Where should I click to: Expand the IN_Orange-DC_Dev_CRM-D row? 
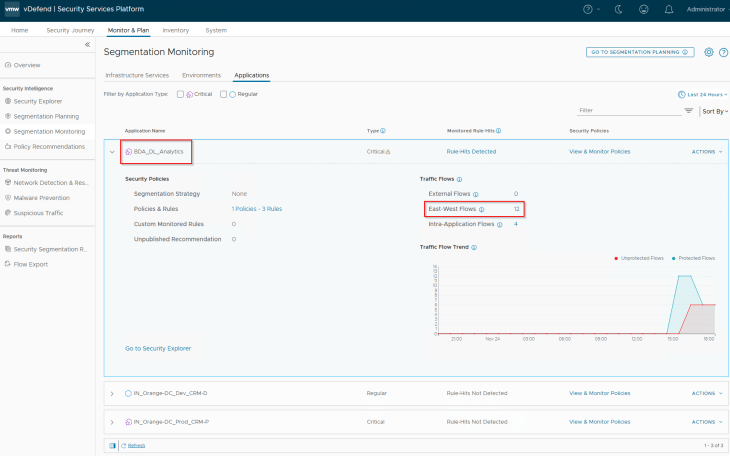pos(112,393)
